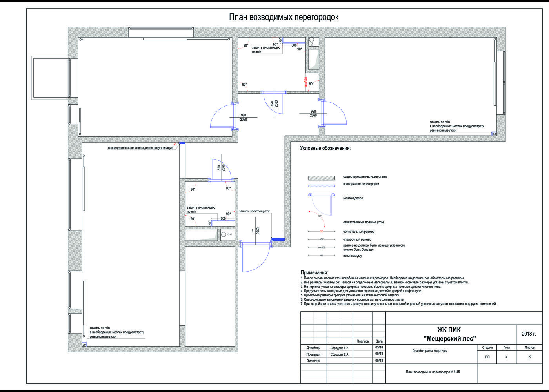The height and width of the screenshot is (392, 549).
Task: Click the 'Дата' column header
Action: pyautogui.click(x=379, y=341)
